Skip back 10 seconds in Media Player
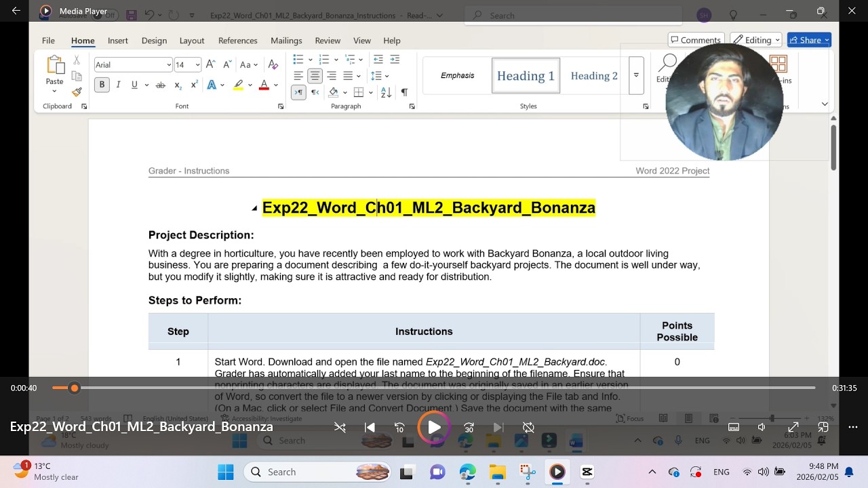The width and height of the screenshot is (868, 488). pyautogui.click(x=399, y=427)
